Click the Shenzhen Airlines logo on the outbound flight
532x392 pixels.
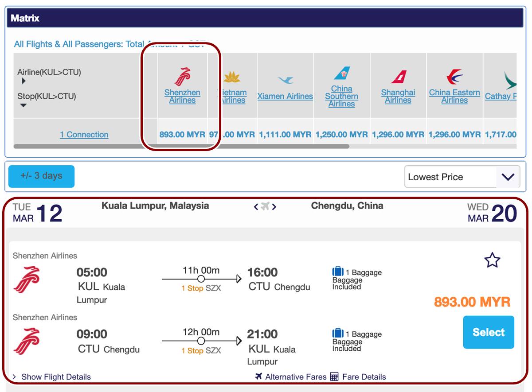tap(27, 279)
